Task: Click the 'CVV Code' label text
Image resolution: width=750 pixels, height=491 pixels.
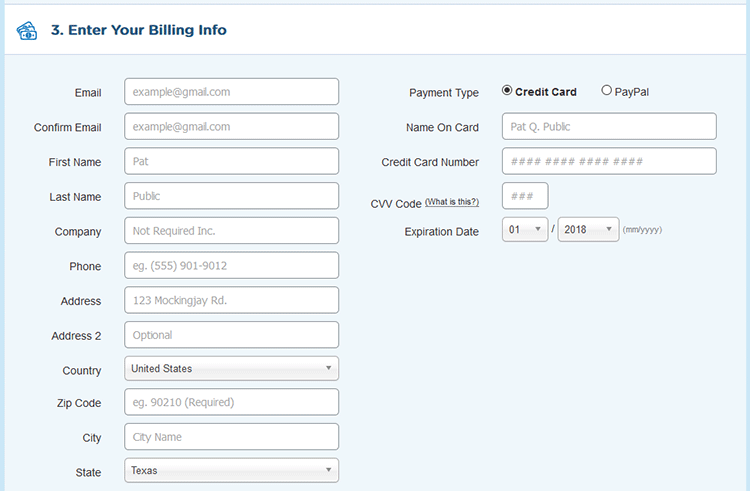Action: [396, 204]
